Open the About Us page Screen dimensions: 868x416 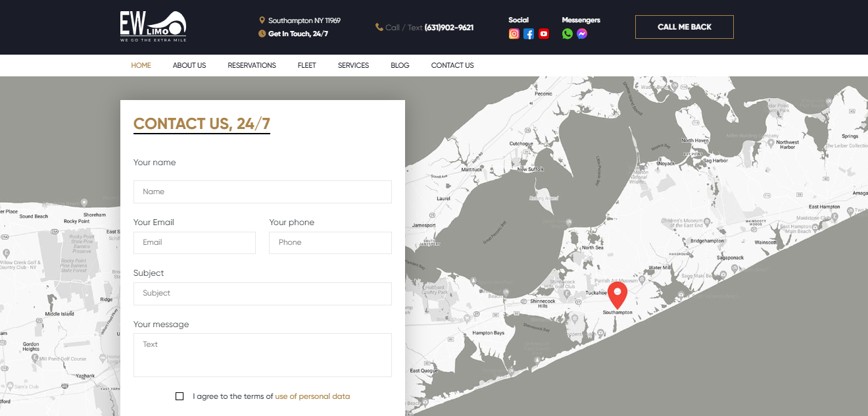tap(189, 65)
